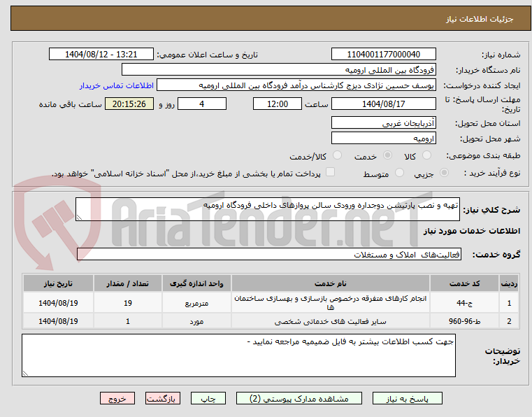Click service name انجام کارهای متفرقه cell
The image size is (532, 417).
coord(331,303)
